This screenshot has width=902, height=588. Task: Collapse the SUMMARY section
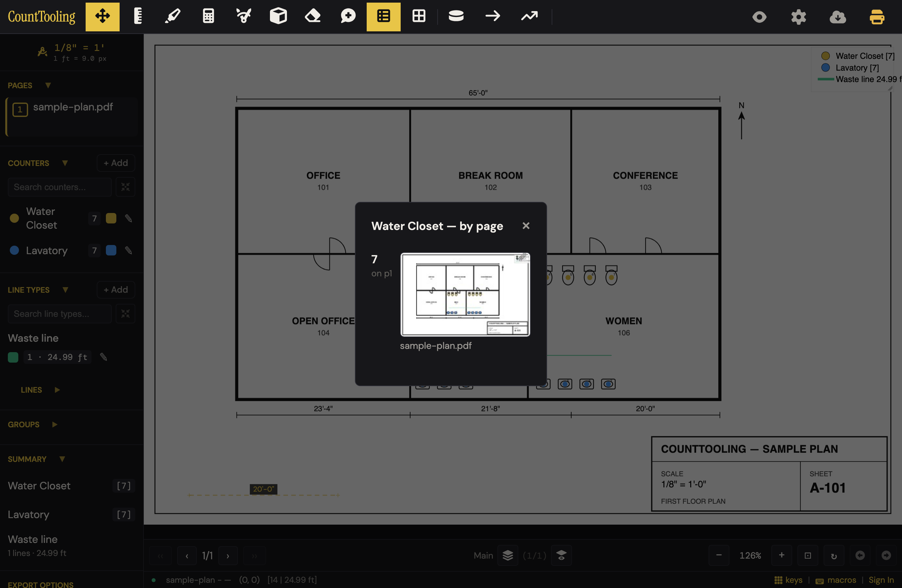[62, 459]
